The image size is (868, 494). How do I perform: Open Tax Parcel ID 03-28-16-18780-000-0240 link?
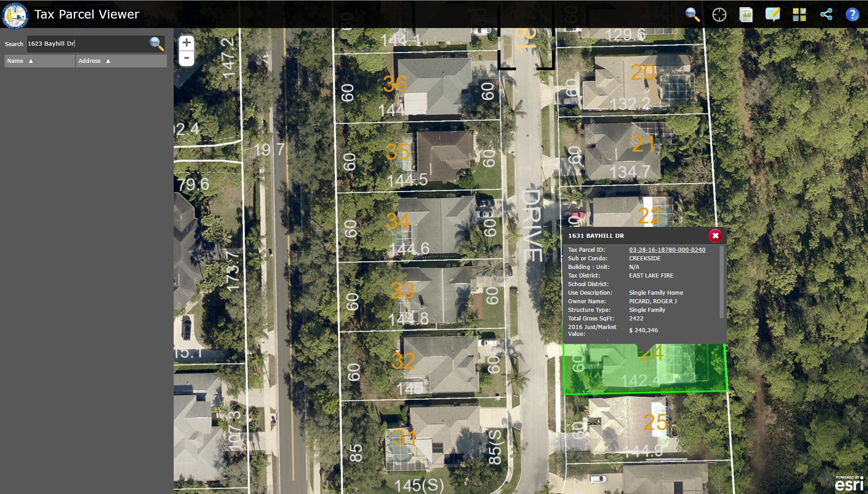(x=667, y=250)
